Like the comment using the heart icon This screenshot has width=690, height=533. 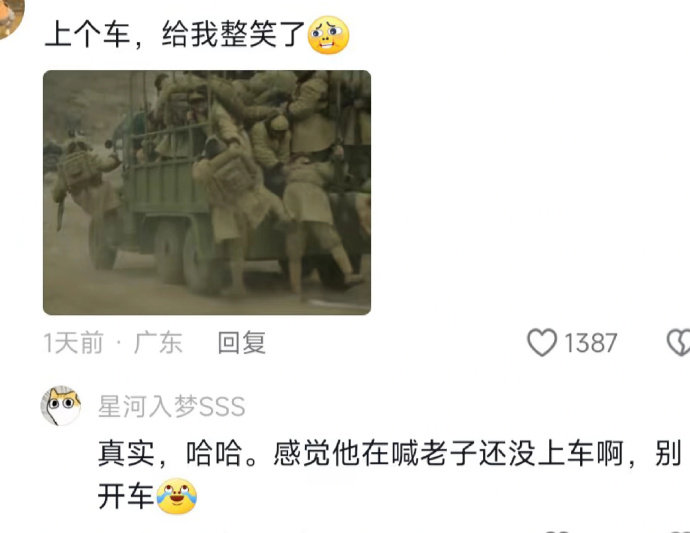click(x=542, y=342)
